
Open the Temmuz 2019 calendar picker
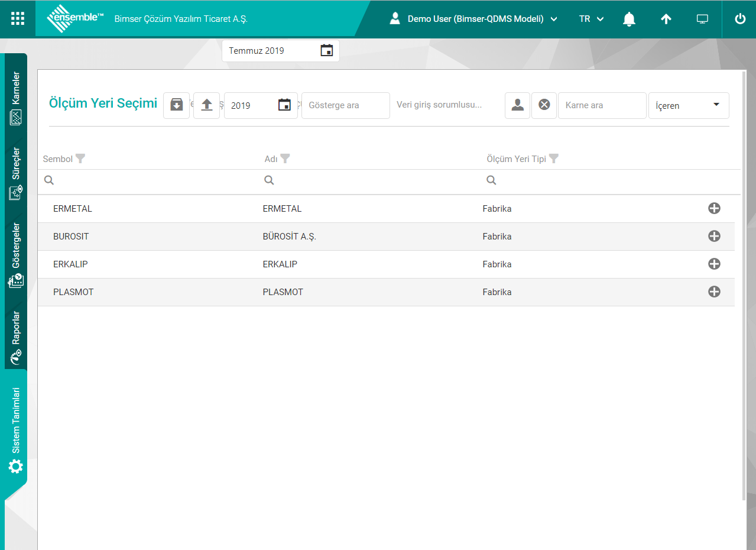coord(326,51)
